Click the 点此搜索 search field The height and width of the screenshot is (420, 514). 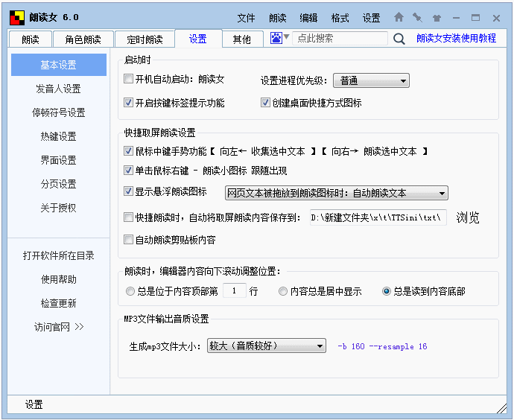[x=340, y=38]
